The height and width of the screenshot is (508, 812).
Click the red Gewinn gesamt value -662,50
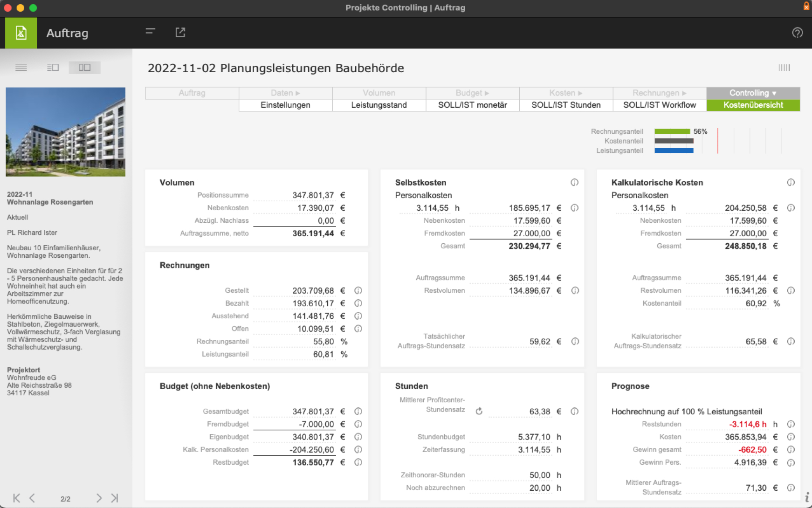tap(752, 449)
